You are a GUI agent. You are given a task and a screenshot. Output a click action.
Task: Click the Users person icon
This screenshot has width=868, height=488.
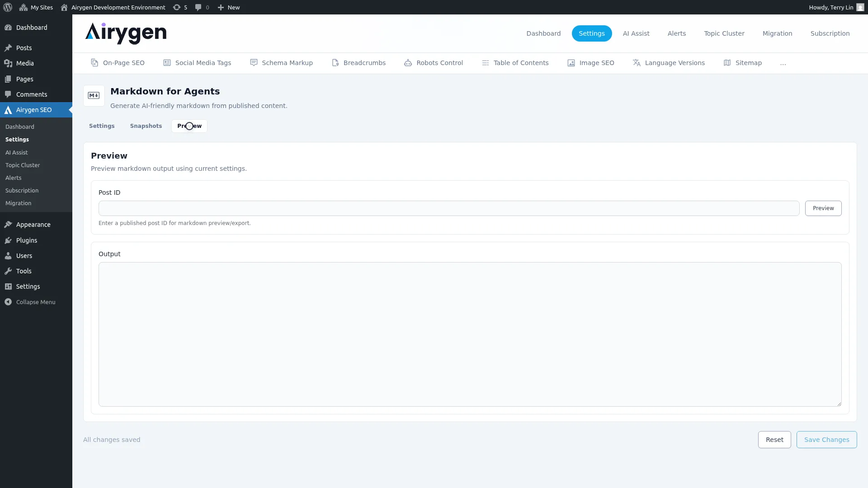[x=8, y=256]
